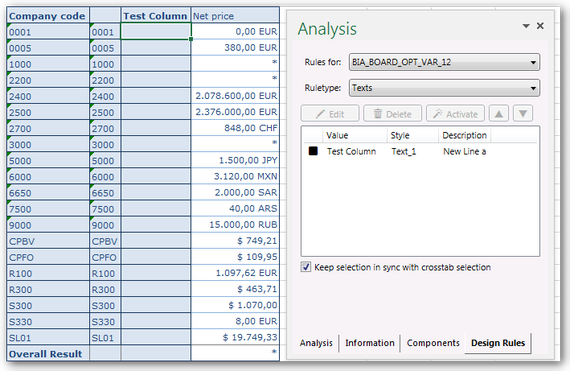
Task: Switch to the Analysis tab
Action: coord(316,343)
